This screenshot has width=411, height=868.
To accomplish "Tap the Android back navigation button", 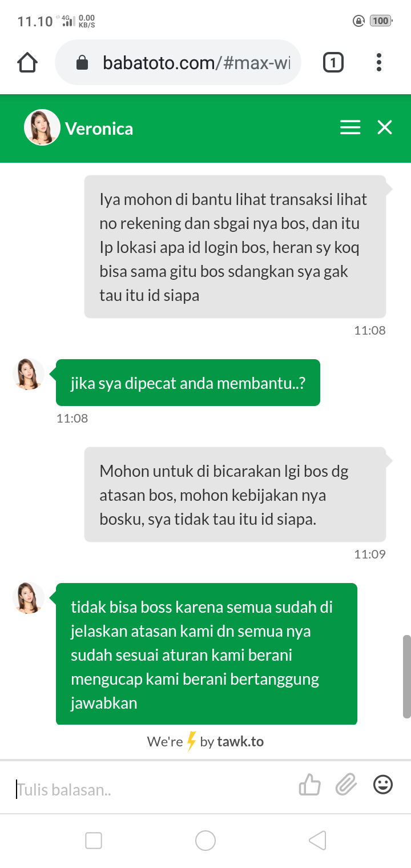I will (x=317, y=841).
